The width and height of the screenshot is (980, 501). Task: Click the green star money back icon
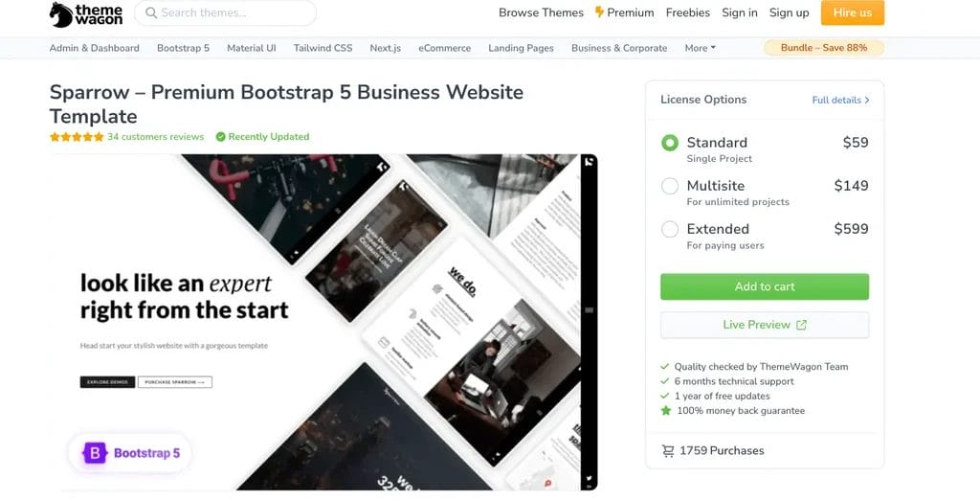pyautogui.click(x=666, y=411)
